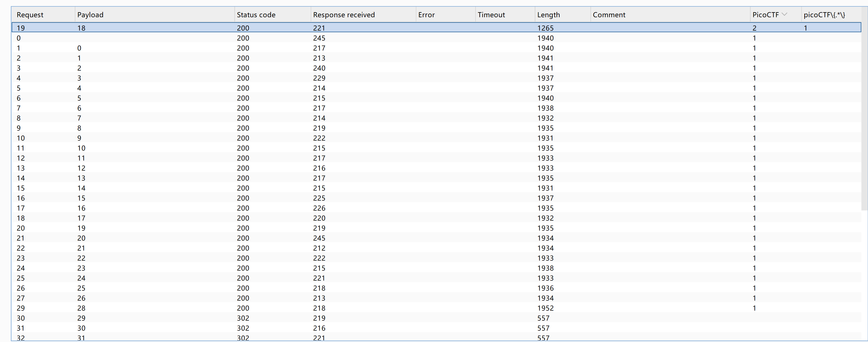Select the row with request 15

point(436,188)
